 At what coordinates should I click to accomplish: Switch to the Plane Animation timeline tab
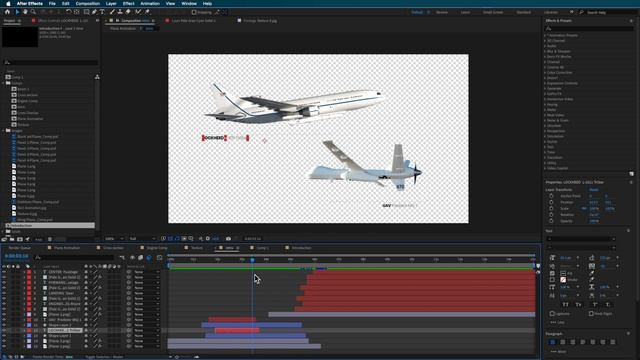coord(67,248)
